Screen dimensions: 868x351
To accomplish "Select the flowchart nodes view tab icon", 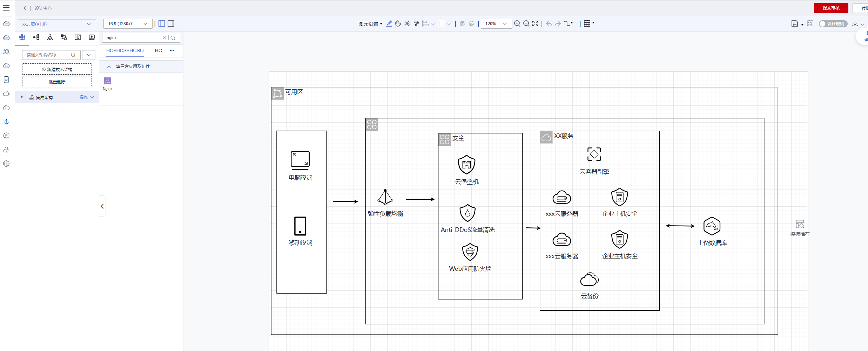I will tap(64, 37).
